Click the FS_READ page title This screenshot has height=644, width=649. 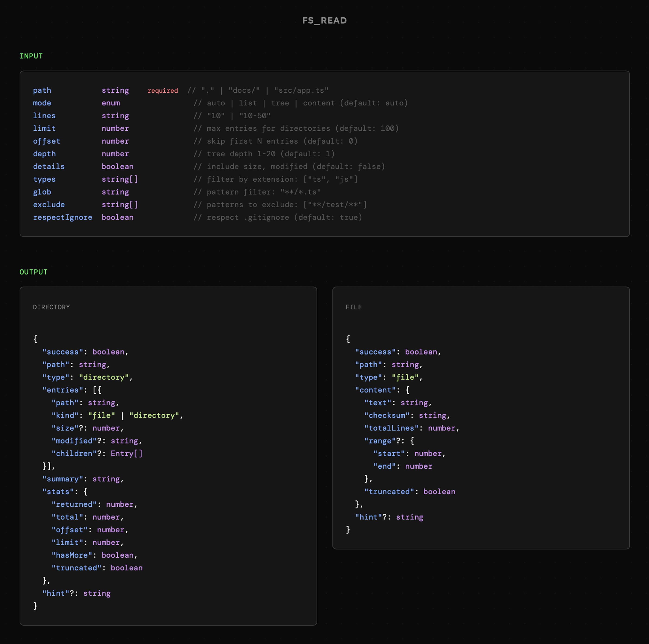[x=324, y=20]
